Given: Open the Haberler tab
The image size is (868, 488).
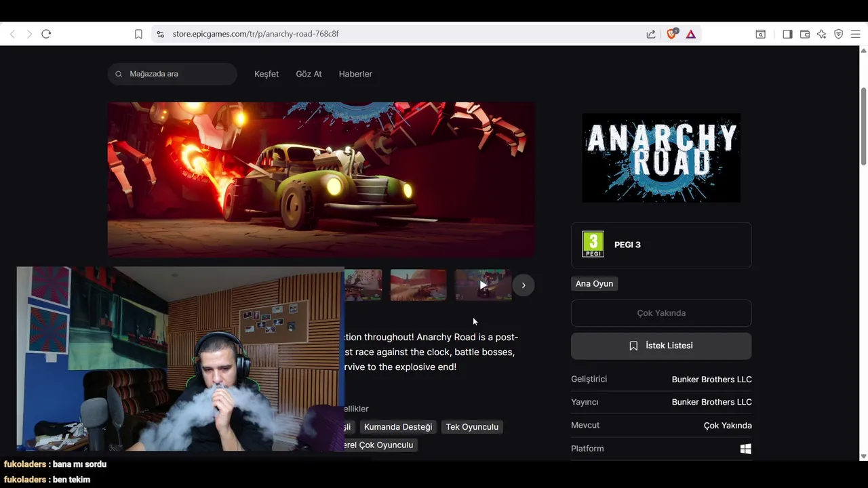Looking at the screenshot, I should (x=355, y=74).
